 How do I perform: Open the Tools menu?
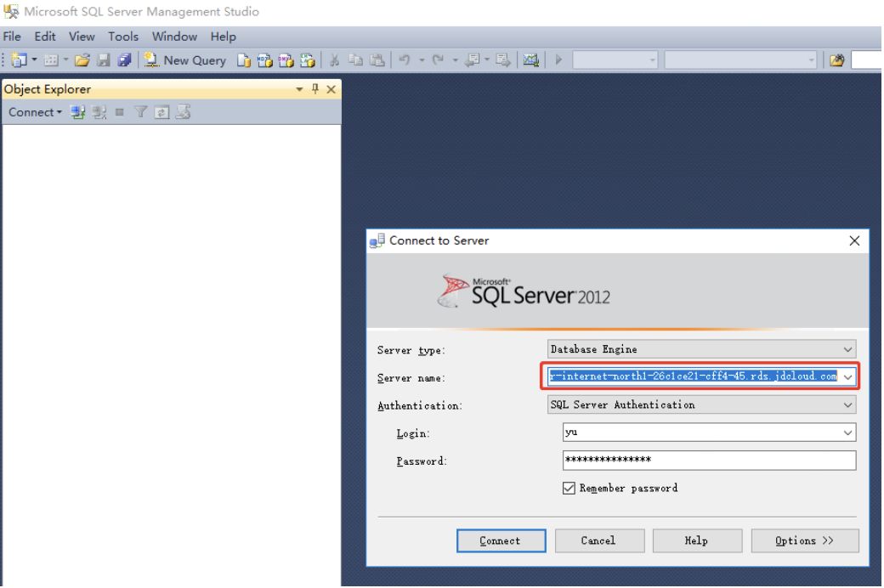click(123, 37)
